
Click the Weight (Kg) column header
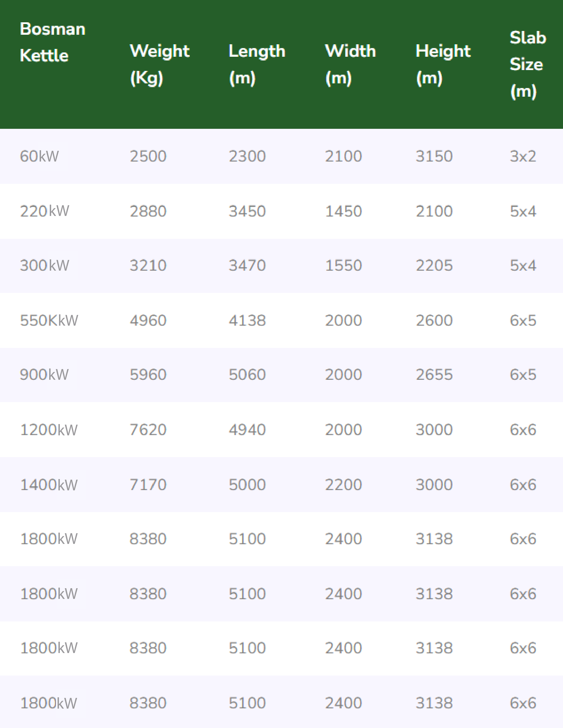tap(160, 64)
